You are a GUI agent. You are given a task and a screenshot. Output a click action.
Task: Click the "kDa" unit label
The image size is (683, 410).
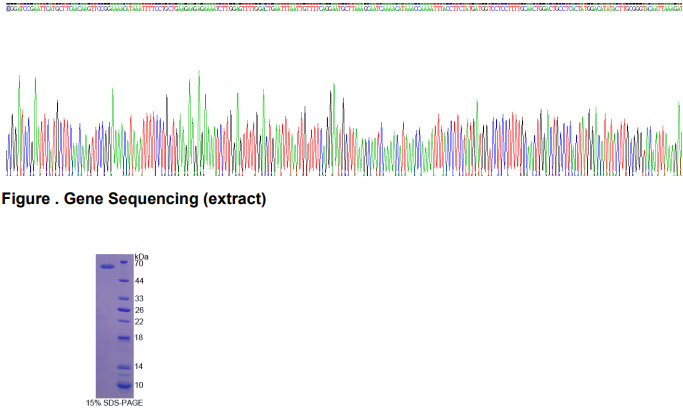point(141,257)
